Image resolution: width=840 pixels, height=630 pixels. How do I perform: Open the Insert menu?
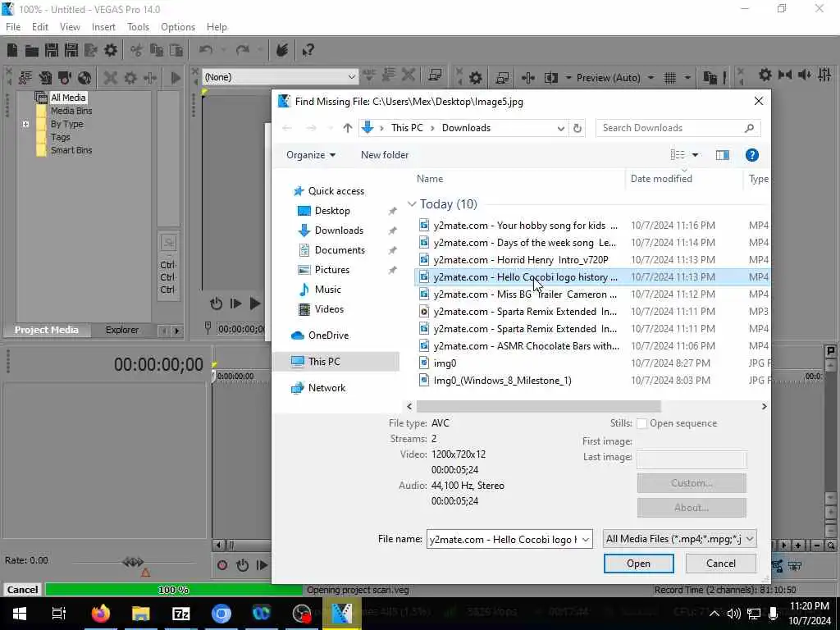click(103, 27)
